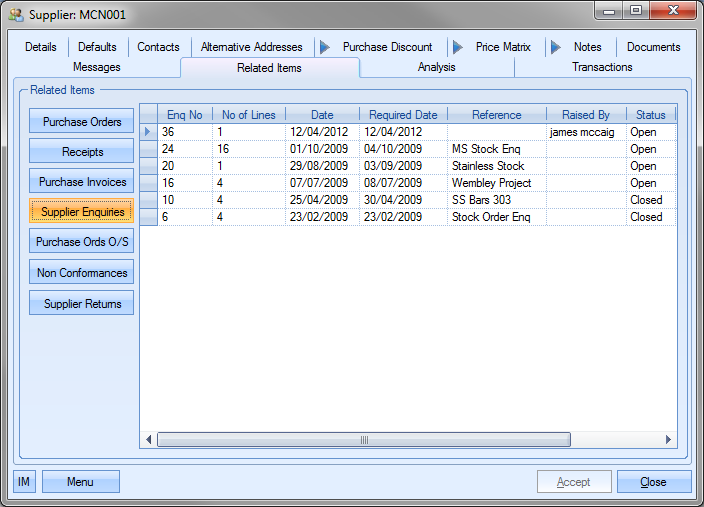Switch to the Analysis tab

click(x=436, y=67)
